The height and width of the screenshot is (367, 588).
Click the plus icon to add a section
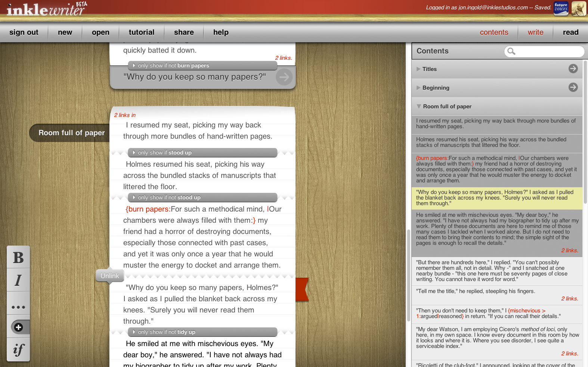pyautogui.click(x=18, y=327)
